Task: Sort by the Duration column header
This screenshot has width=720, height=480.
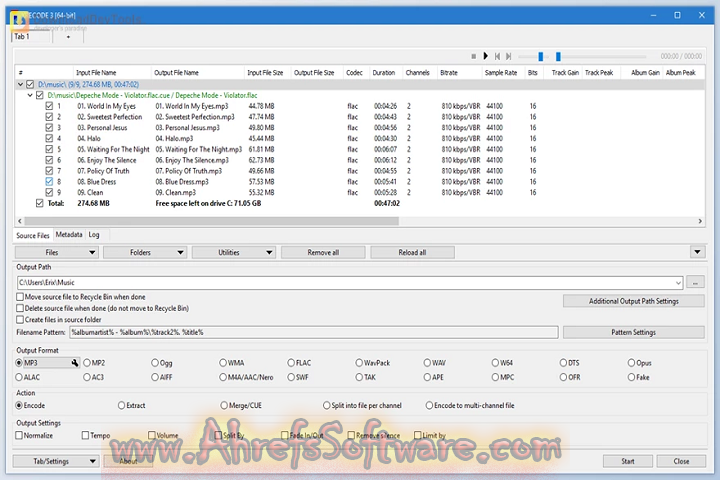Action: coord(385,73)
